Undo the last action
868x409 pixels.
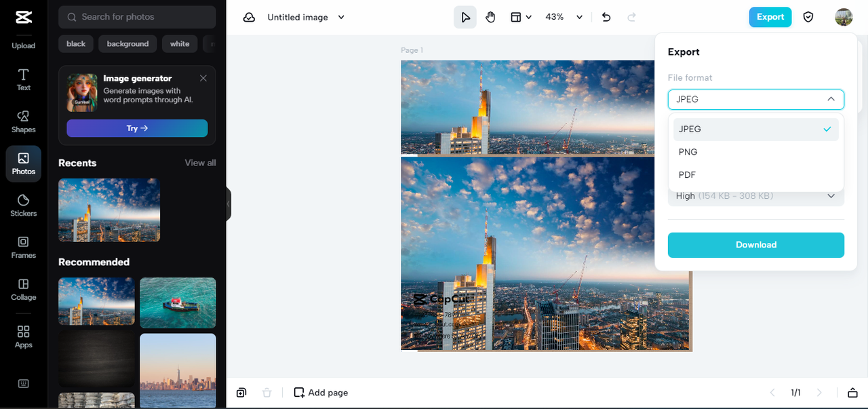point(606,17)
